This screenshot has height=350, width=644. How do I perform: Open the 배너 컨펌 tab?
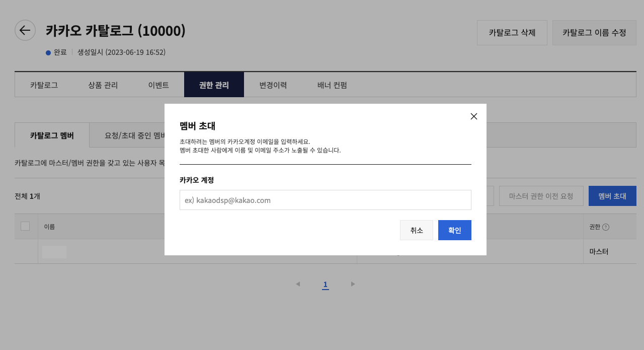pyautogui.click(x=332, y=85)
